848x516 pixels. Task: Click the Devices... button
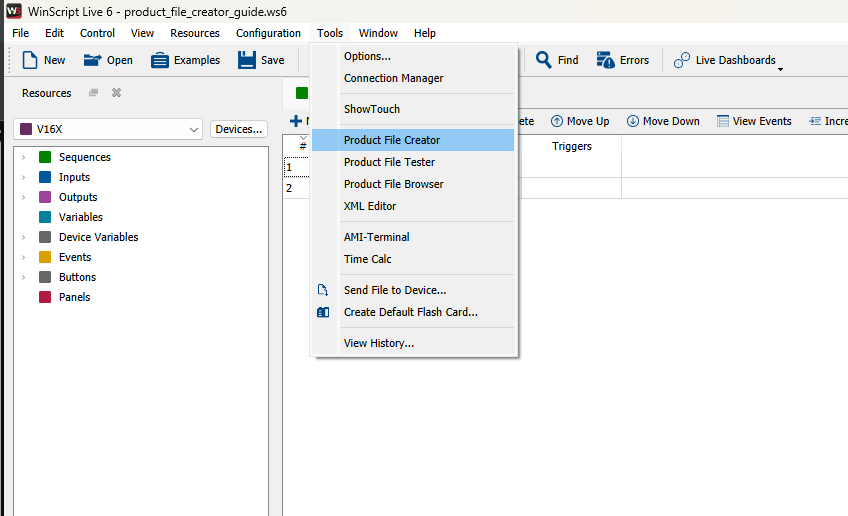(x=239, y=129)
